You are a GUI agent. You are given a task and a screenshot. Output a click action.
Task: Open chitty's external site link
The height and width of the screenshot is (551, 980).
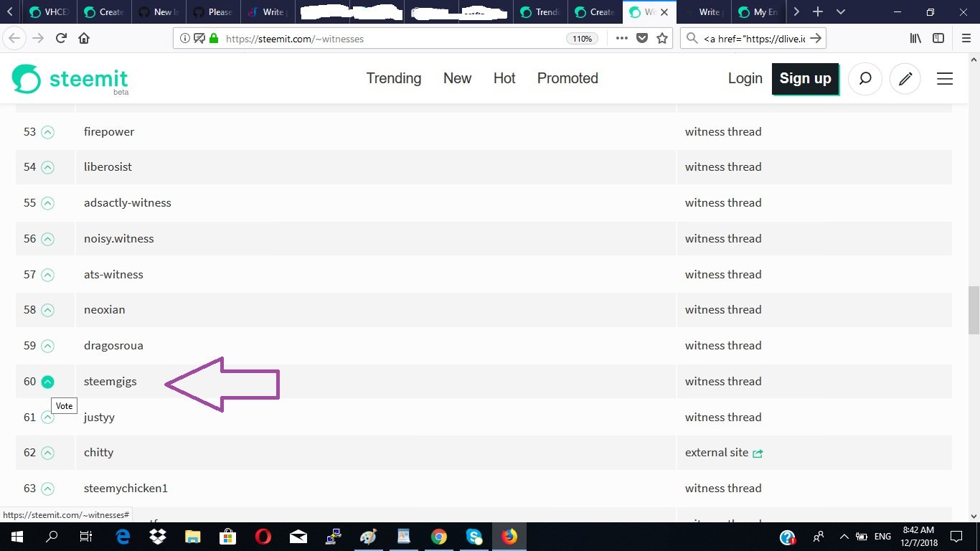tap(724, 453)
